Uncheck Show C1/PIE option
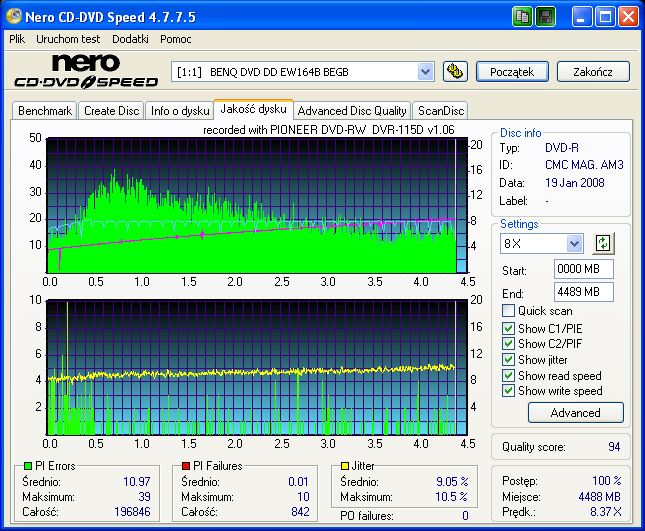Image resolution: width=645 pixels, height=531 pixels. [x=508, y=328]
